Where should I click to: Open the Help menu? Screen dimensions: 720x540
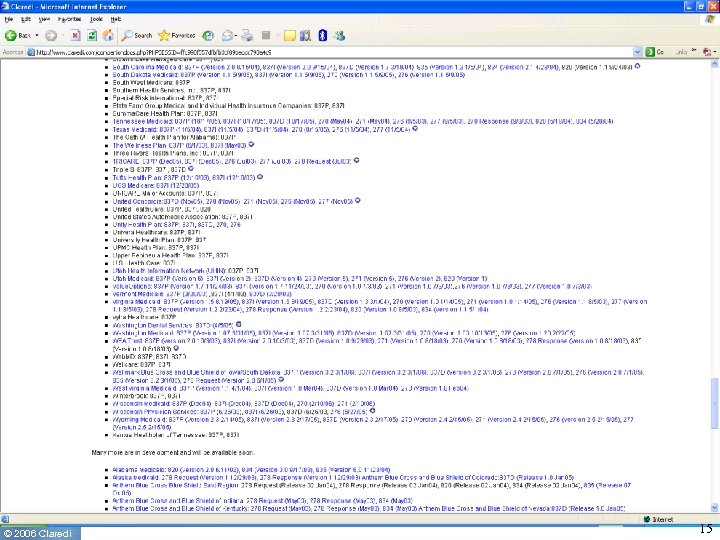(116, 19)
